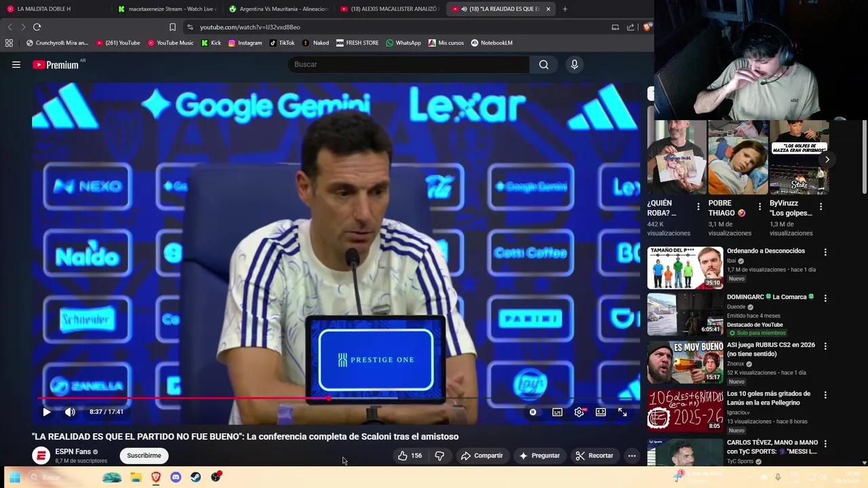Go back in browser history
Viewport: 868px width, 488px height.
pyautogui.click(x=9, y=27)
